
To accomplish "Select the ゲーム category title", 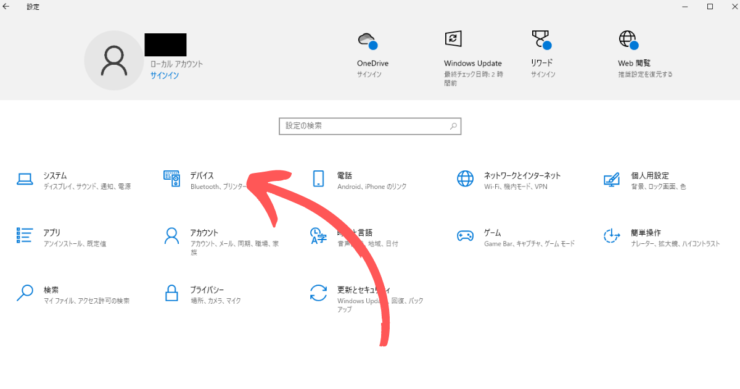I will coord(492,232).
